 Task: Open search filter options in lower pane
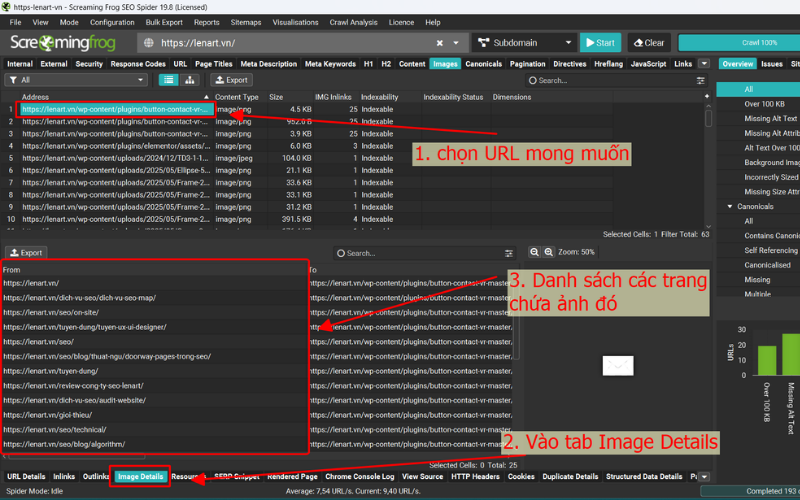(509, 254)
